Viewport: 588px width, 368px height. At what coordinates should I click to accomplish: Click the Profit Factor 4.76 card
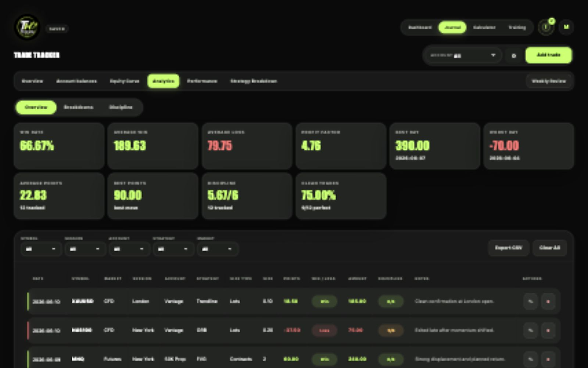tap(341, 146)
